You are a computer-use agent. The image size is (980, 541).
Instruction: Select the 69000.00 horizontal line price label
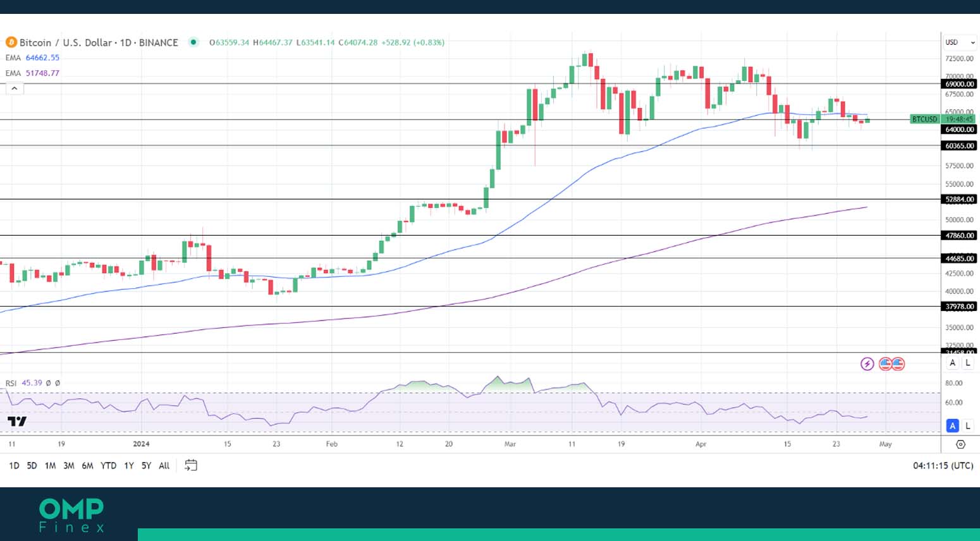pyautogui.click(x=959, y=84)
